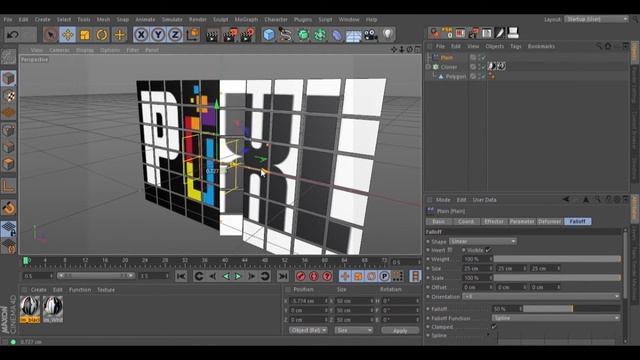Viewport: 640px width, 360px height.
Task: Open the Objects menu in Object Manager
Action: (x=494, y=46)
